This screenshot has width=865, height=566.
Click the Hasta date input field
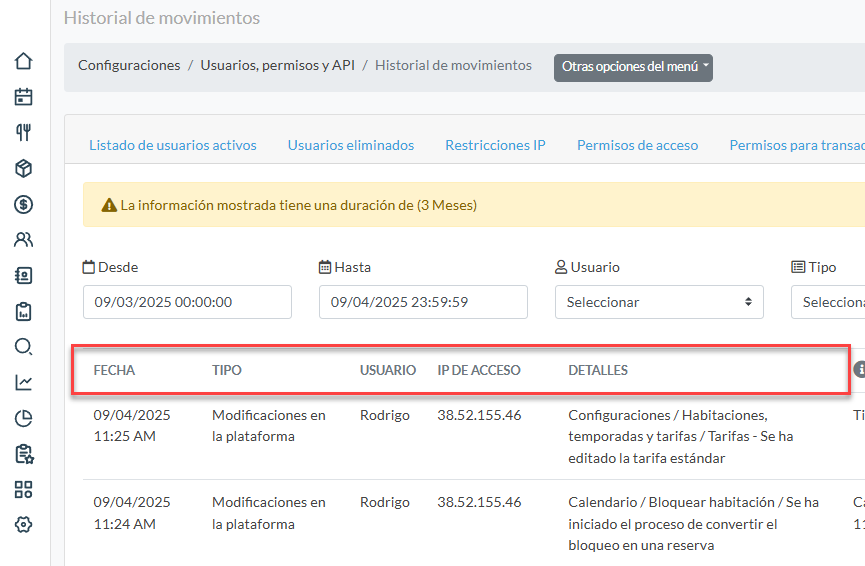click(x=423, y=302)
